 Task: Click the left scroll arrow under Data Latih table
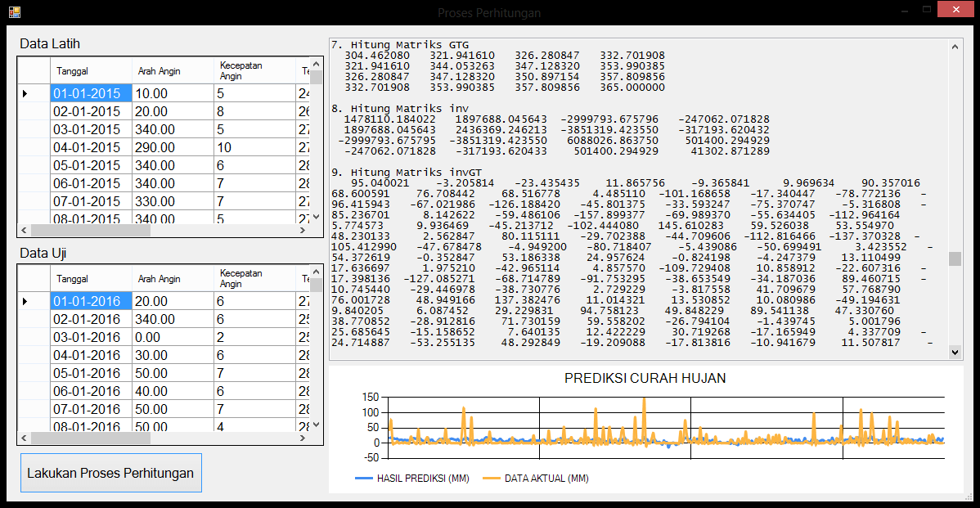24,231
